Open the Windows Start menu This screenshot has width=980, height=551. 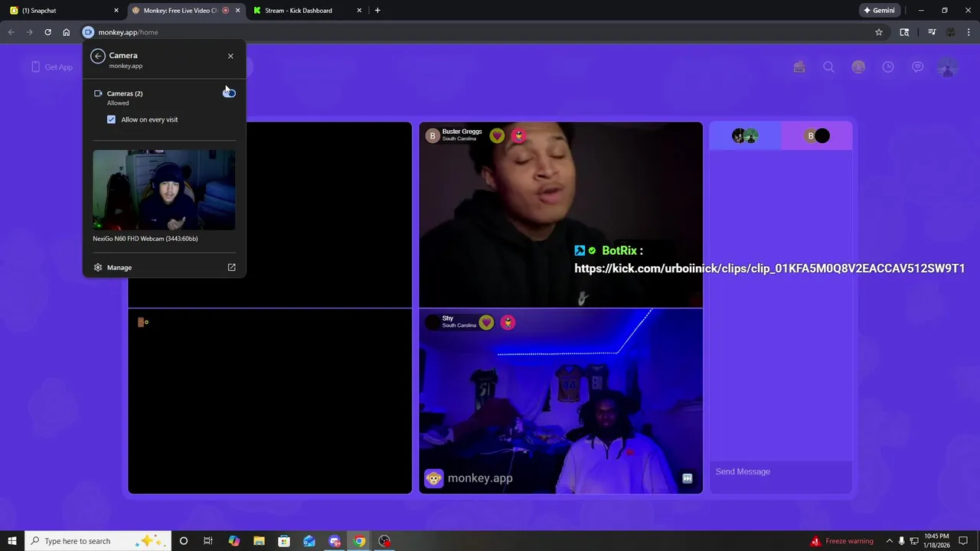pyautogui.click(x=11, y=541)
